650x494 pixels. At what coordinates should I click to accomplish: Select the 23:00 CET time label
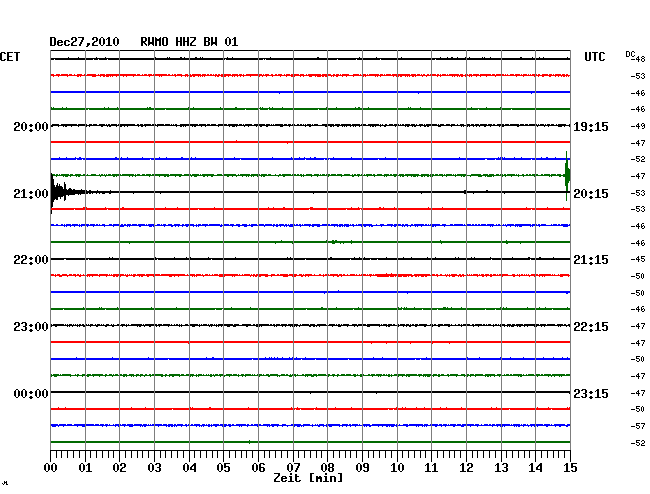tap(31, 327)
